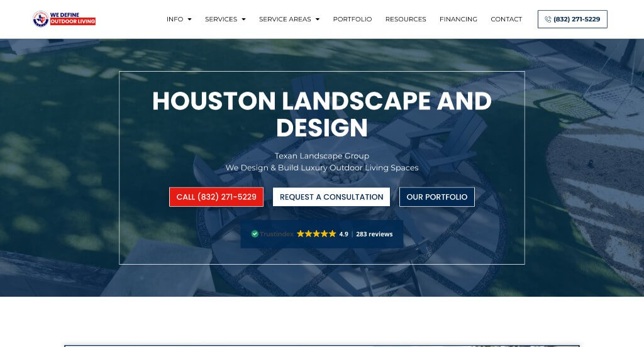Click the Houston Landscape and Design heading
Screen dimensions: 644x347
click(322, 114)
